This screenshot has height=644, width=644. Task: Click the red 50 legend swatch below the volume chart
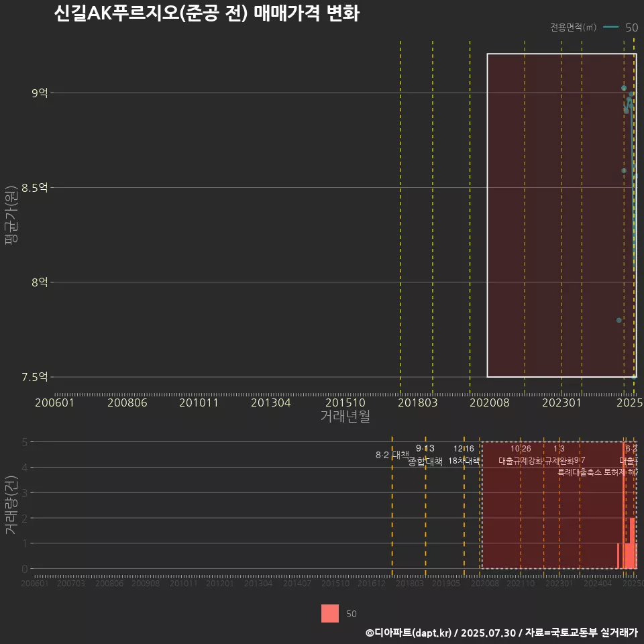pos(330,613)
